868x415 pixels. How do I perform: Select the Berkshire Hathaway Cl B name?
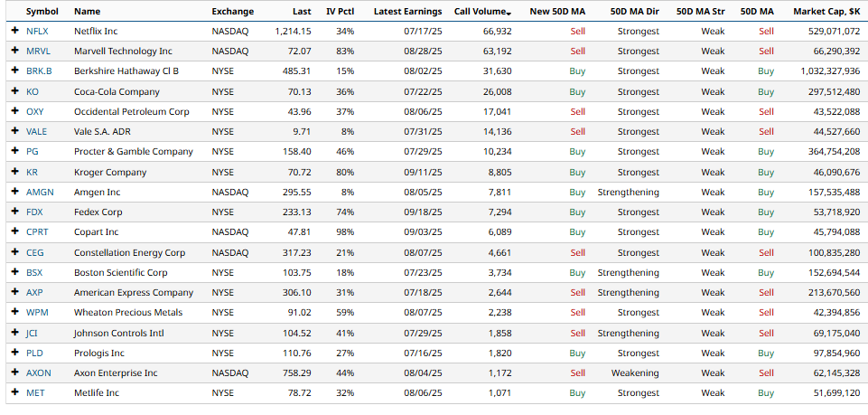click(x=126, y=71)
